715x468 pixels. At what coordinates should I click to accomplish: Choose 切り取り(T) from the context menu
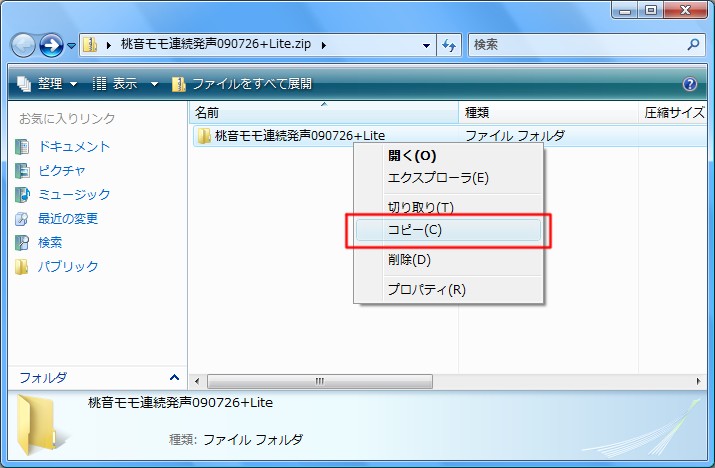click(421, 207)
